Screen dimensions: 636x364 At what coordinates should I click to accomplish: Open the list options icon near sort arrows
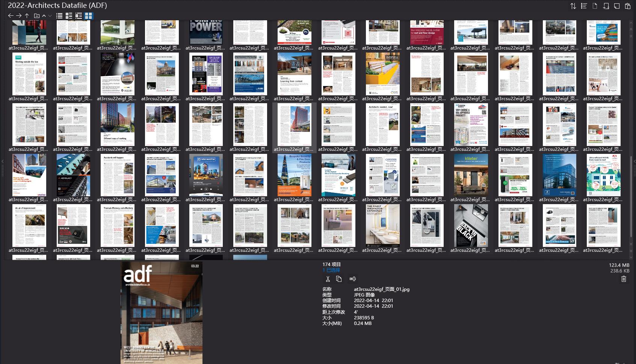[584, 6]
